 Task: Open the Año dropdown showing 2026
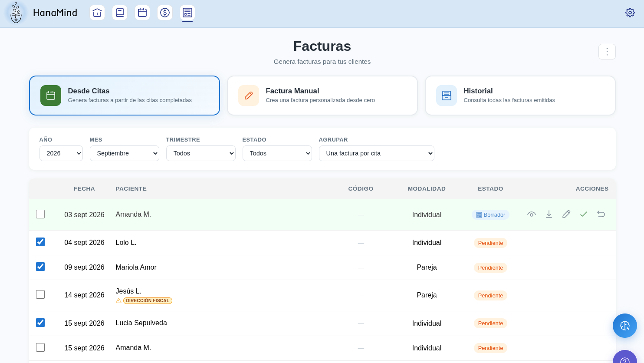[61, 153]
